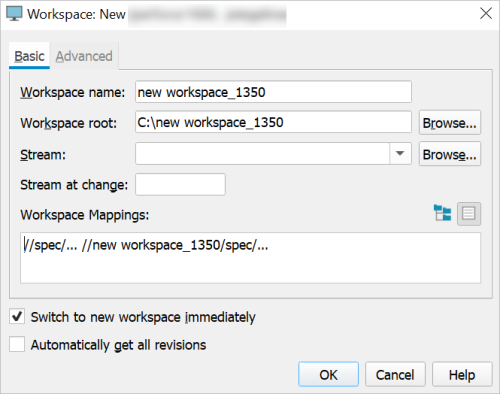
Task: Browse for a stream
Action: (450, 154)
